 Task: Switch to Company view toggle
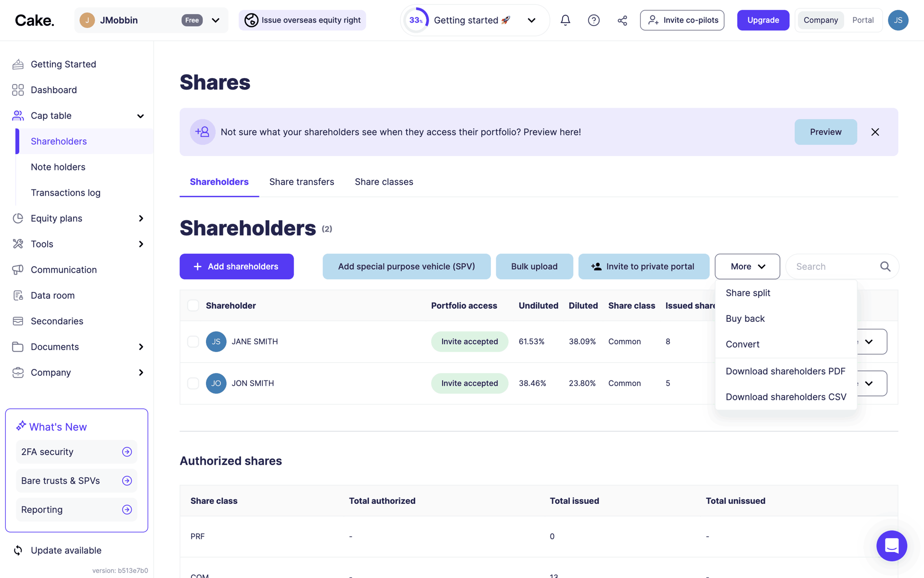[x=821, y=20]
